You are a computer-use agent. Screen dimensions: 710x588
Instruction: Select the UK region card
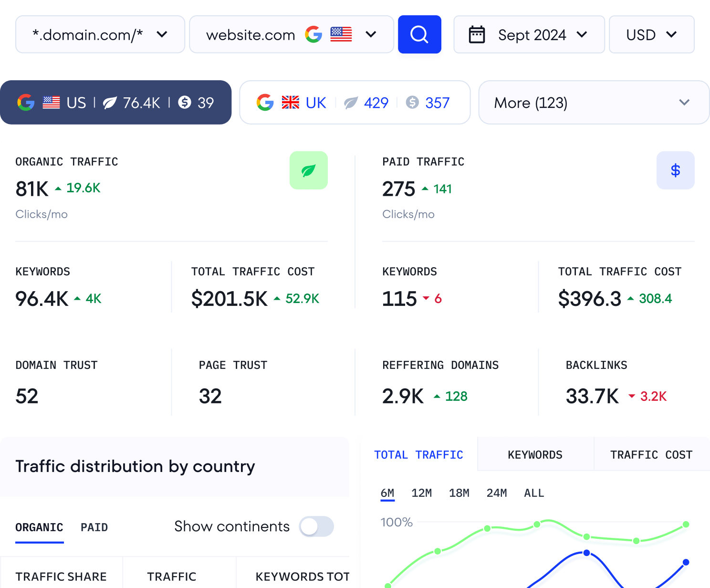pyautogui.click(x=355, y=103)
